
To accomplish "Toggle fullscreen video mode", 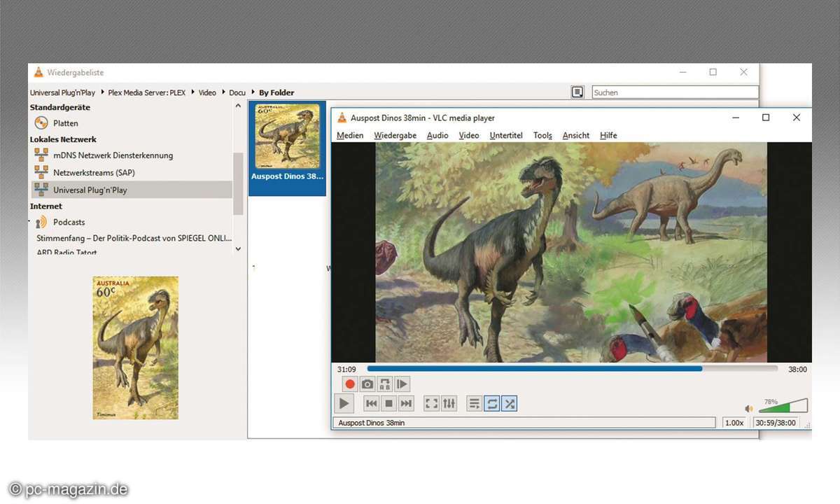I will tap(432, 403).
